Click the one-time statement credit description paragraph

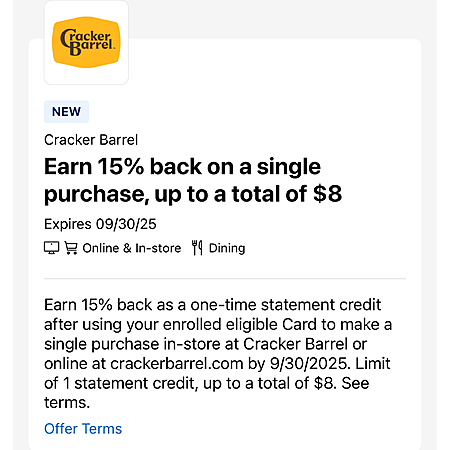[x=218, y=354]
